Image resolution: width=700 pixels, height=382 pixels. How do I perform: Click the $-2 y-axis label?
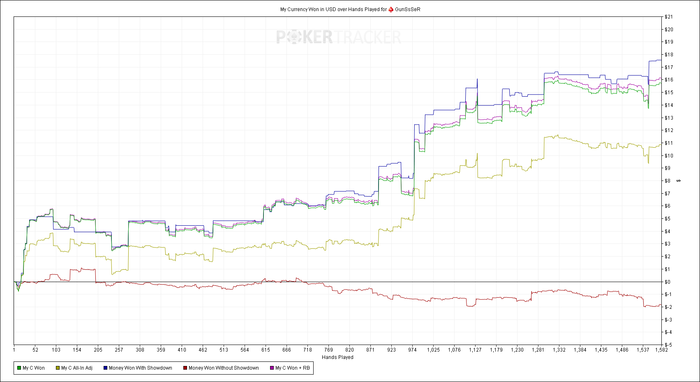click(668, 307)
